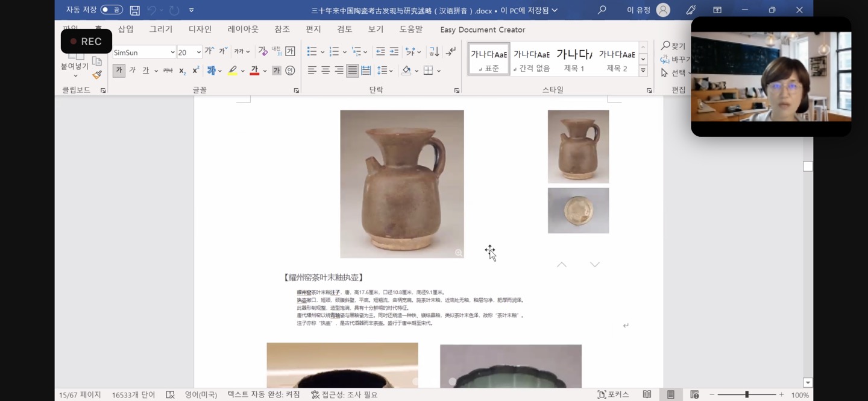868x401 pixels.
Task: Open the 검토 (Review) ribbon tab
Action: tap(345, 30)
